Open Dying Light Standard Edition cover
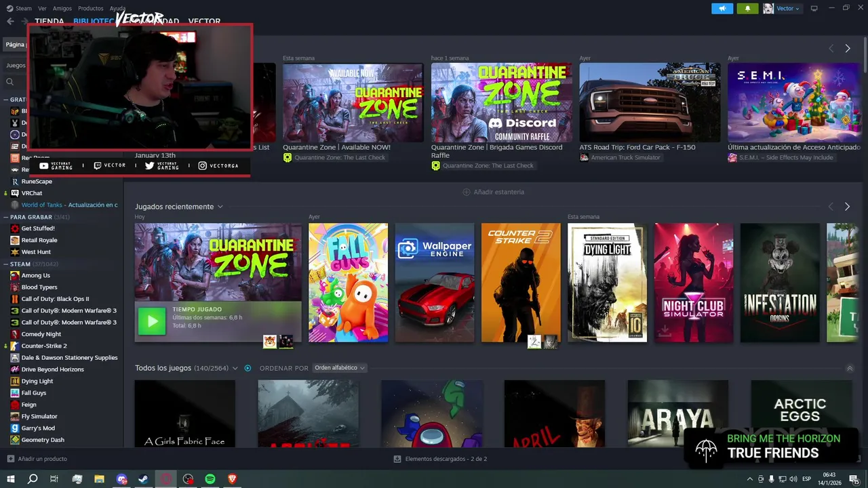 point(607,283)
